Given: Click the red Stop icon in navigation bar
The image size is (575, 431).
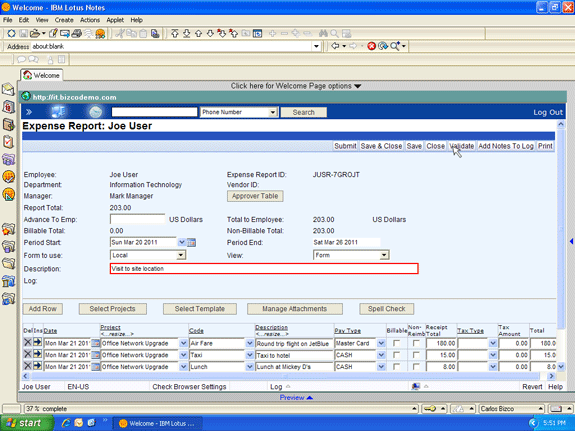Looking at the screenshot, I should coord(371,46).
